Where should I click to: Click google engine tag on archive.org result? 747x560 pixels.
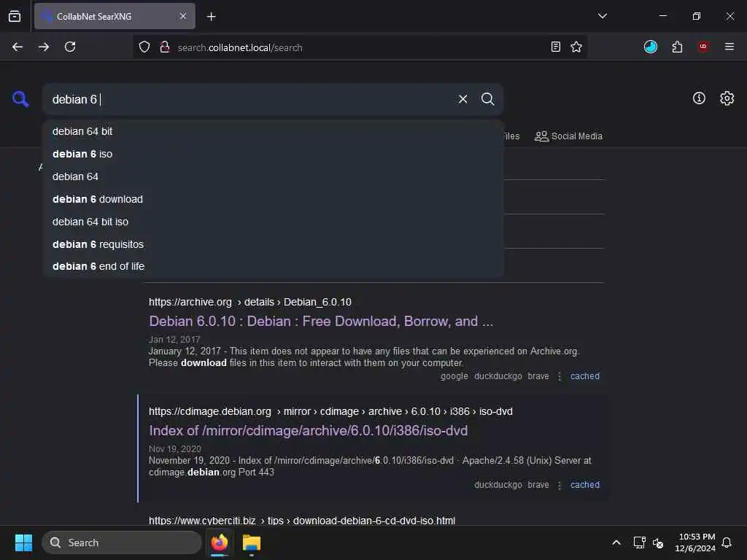454,376
